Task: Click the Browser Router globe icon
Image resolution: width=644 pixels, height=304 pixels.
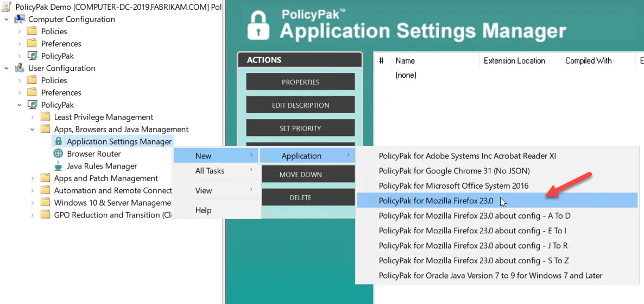Action: click(x=58, y=154)
